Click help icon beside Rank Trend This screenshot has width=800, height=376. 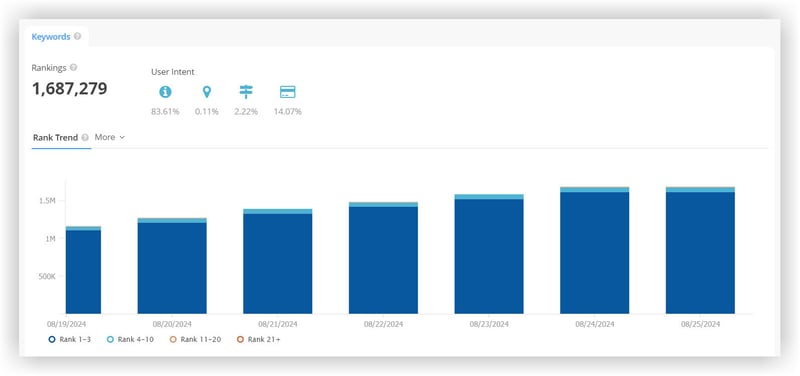coord(85,137)
